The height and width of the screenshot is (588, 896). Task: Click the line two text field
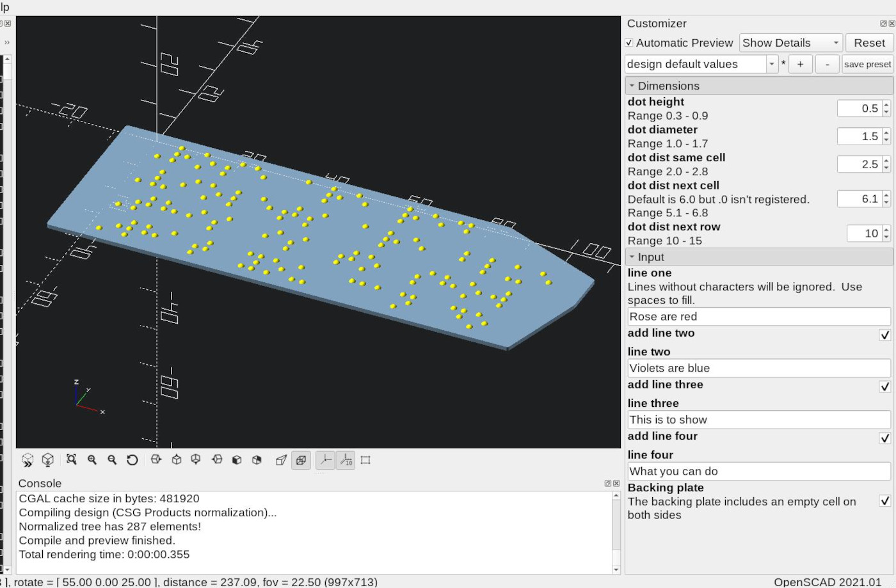[x=759, y=368]
